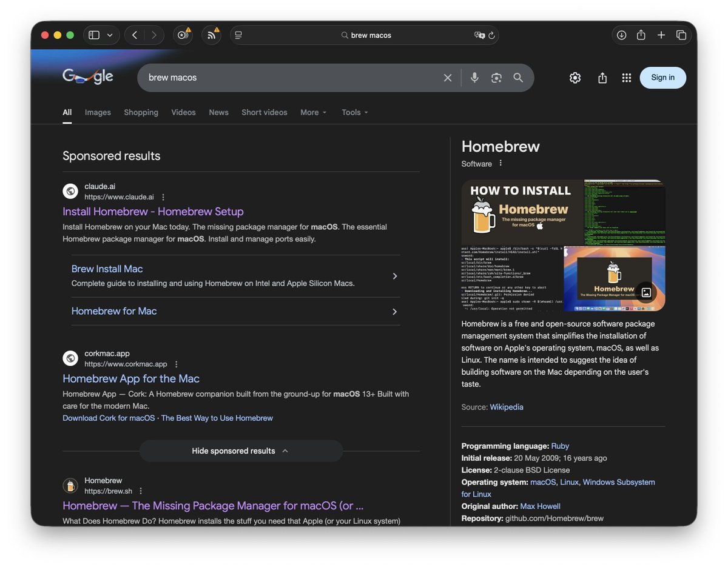Click the Google logo

[88, 76]
